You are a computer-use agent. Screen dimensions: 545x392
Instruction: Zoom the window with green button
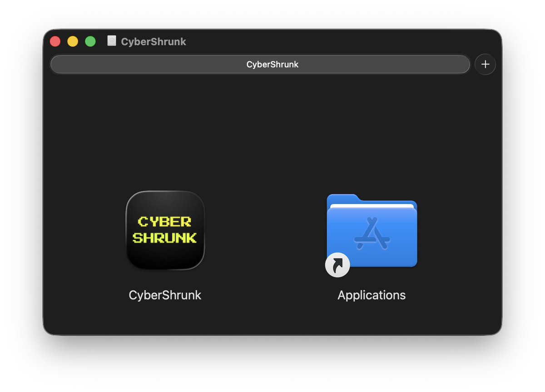90,41
